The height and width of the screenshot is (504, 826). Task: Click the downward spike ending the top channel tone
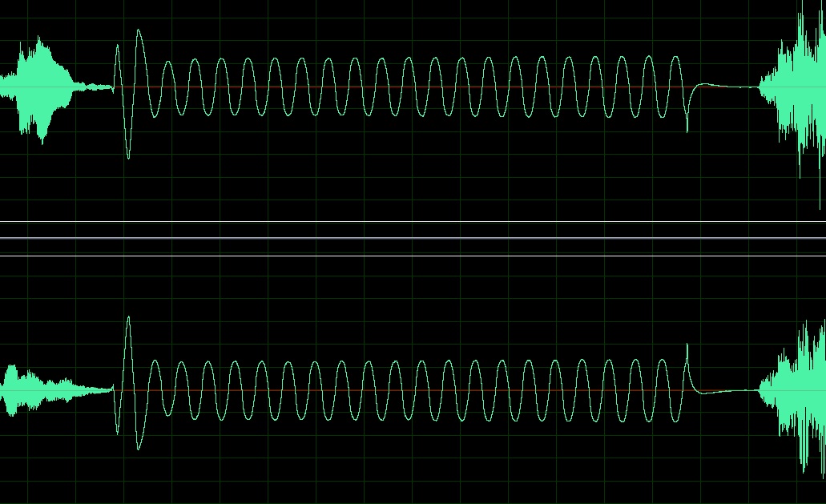[x=687, y=128]
